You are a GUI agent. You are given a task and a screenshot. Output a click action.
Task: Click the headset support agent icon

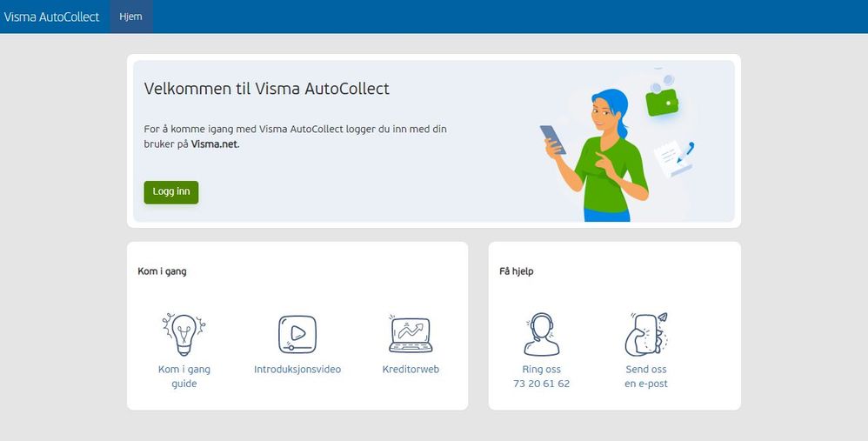pos(541,334)
